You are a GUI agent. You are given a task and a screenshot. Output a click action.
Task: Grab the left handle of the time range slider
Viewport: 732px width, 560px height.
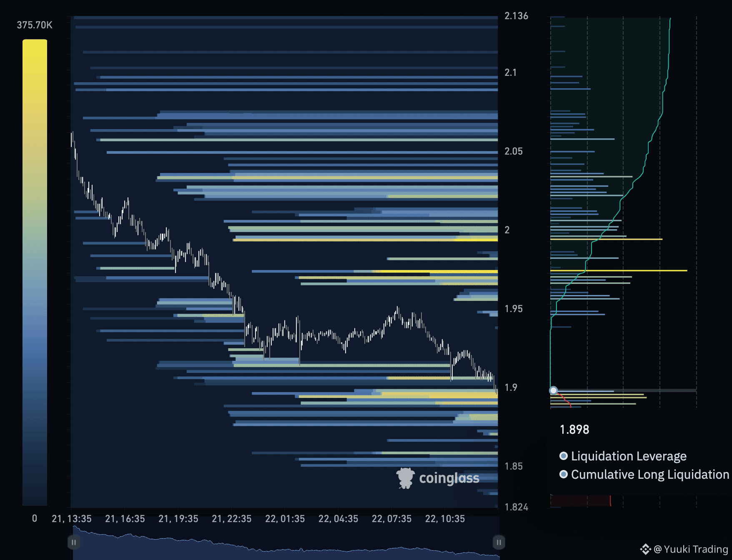coord(73,542)
